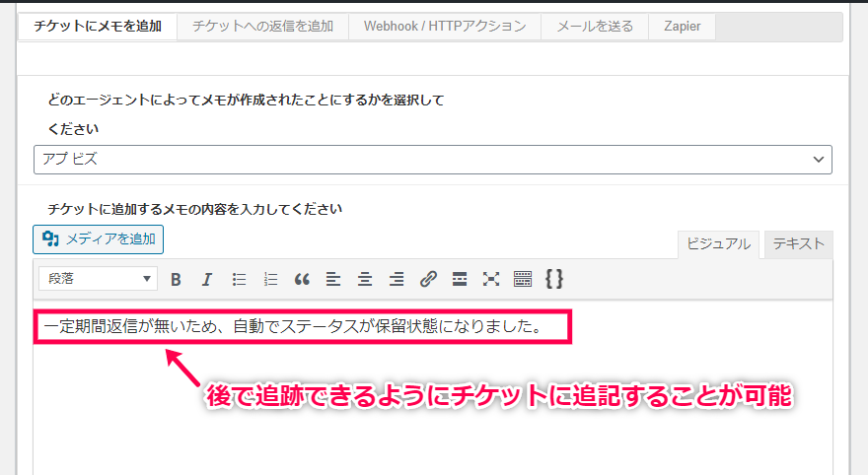
Task: Insert a numbered list
Action: [270, 279]
